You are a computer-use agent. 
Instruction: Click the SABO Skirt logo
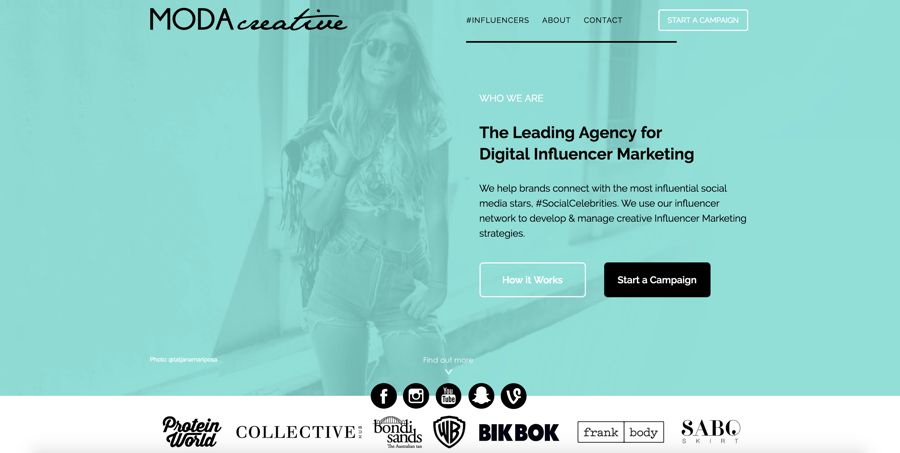click(x=711, y=432)
